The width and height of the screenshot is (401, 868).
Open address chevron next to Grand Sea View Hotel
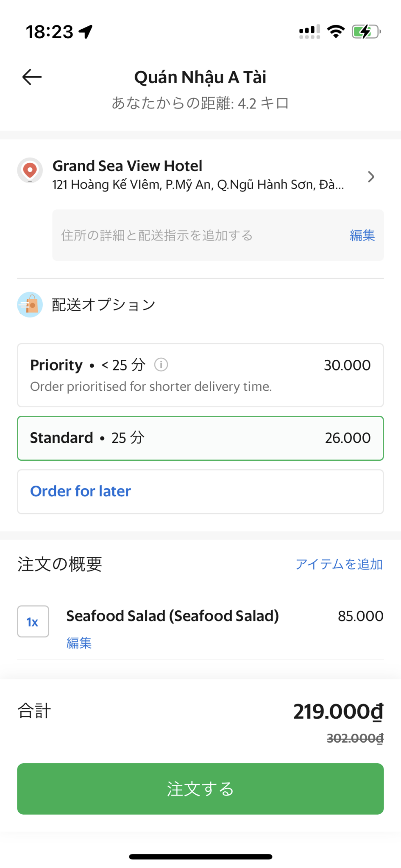[371, 177]
